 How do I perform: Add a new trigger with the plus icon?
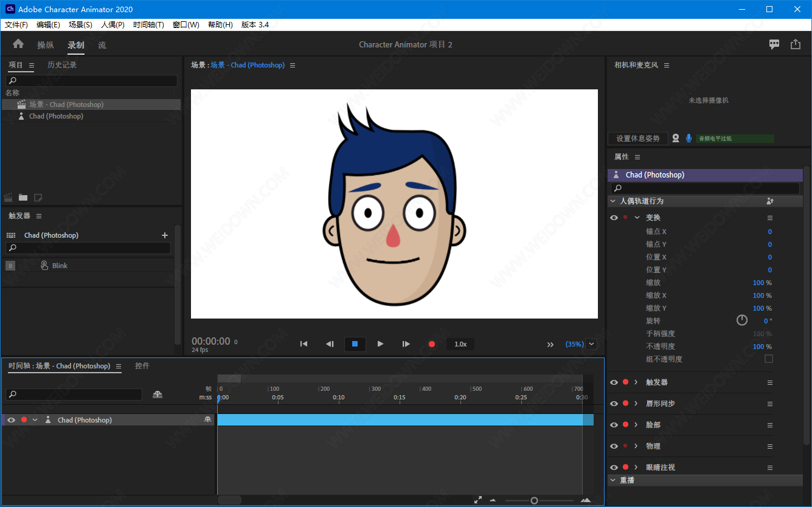(x=164, y=235)
